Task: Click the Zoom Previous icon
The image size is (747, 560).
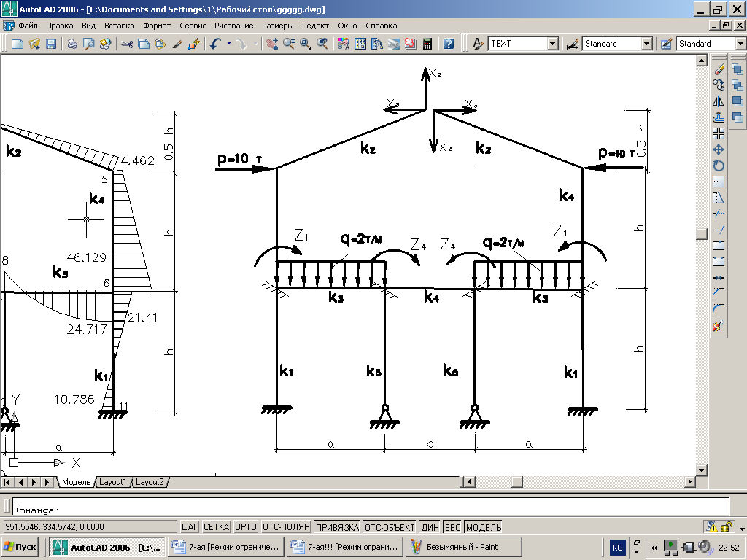Action: 322,44
